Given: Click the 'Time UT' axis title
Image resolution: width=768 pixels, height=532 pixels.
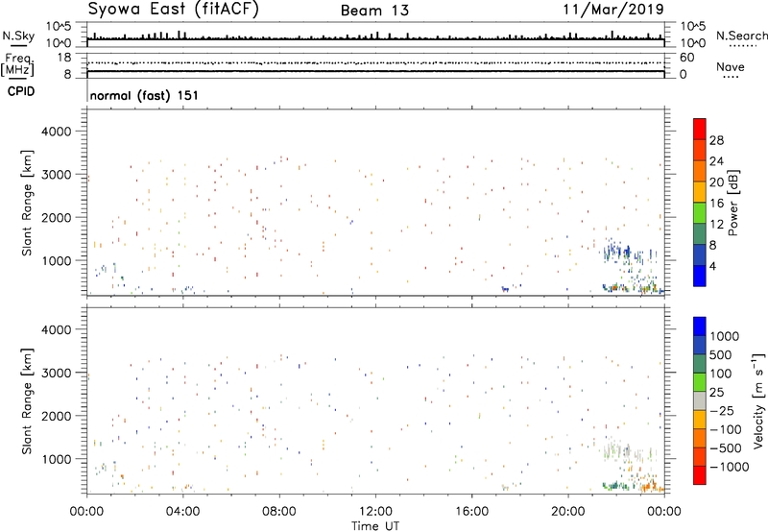Looking at the screenshot, I should click(x=375, y=526).
